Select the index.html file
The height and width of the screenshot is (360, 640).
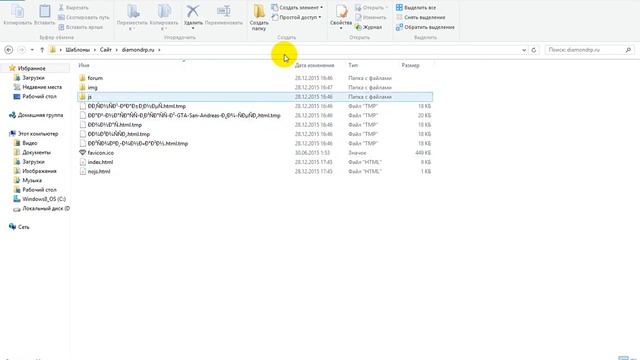pos(100,162)
